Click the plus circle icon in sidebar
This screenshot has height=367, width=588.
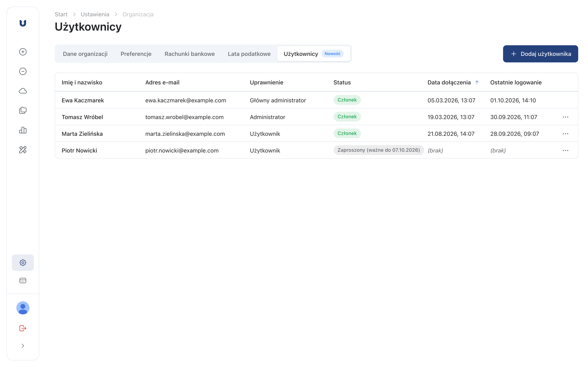(23, 52)
